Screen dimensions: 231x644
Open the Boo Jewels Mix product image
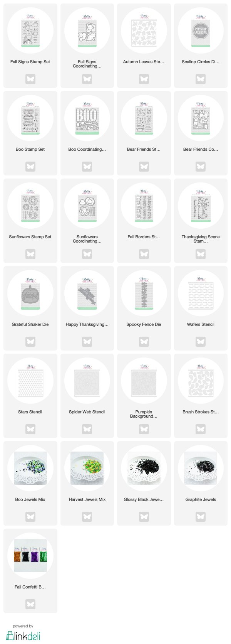tap(30, 468)
